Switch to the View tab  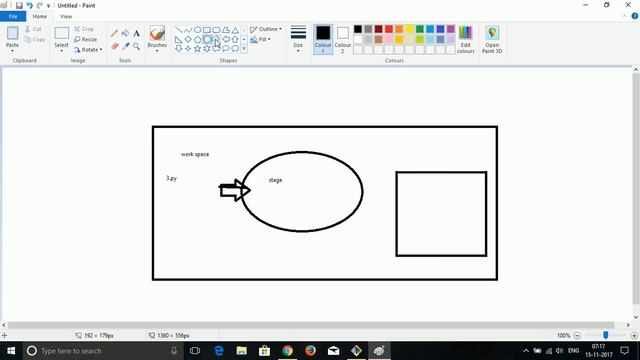coord(66,16)
